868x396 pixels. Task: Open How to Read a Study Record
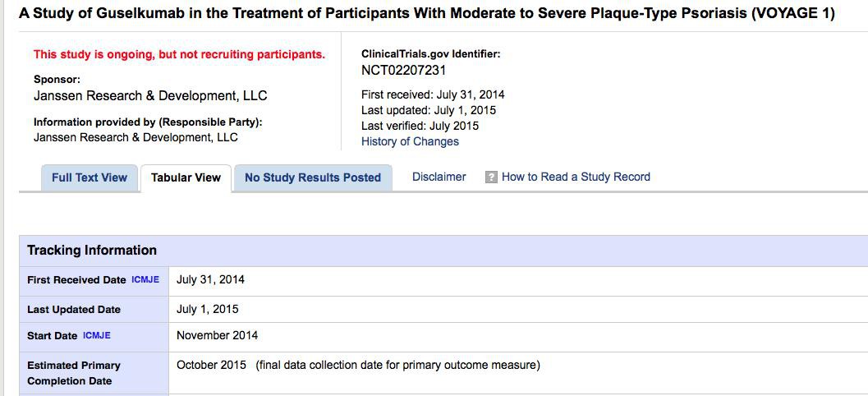pyautogui.click(x=576, y=177)
